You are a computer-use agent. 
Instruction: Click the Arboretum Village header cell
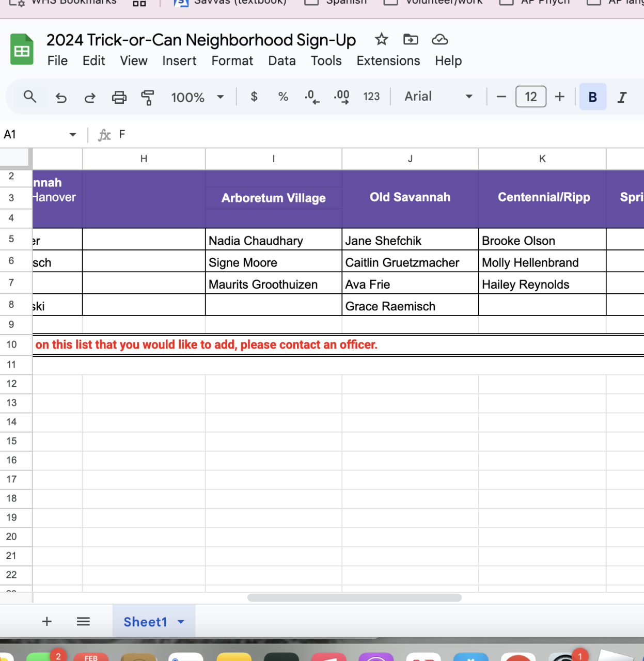pos(274,198)
